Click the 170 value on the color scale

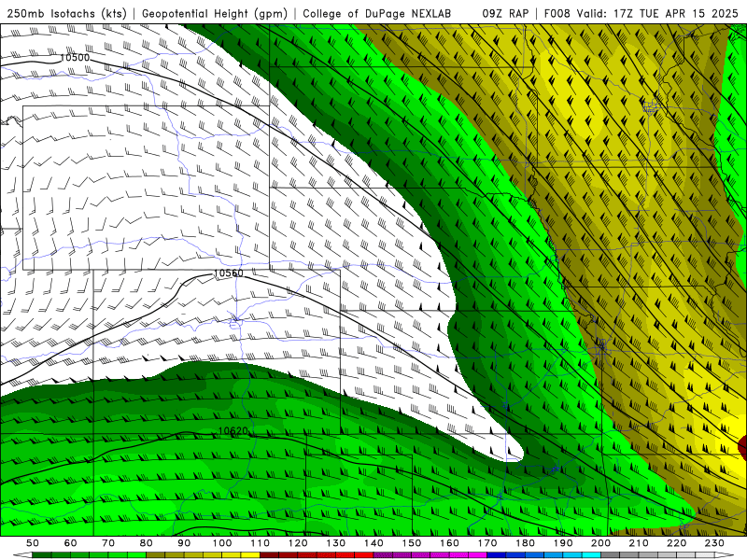(x=487, y=543)
